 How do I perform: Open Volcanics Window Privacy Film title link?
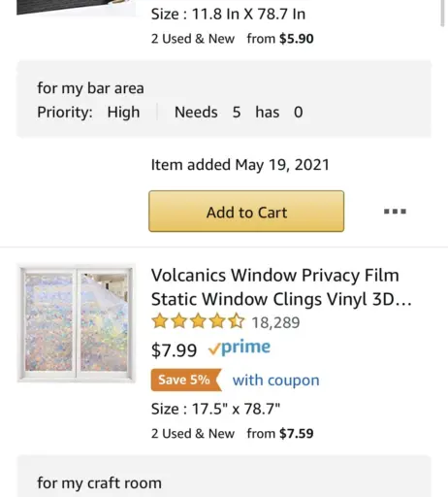click(x=281, y=287)
